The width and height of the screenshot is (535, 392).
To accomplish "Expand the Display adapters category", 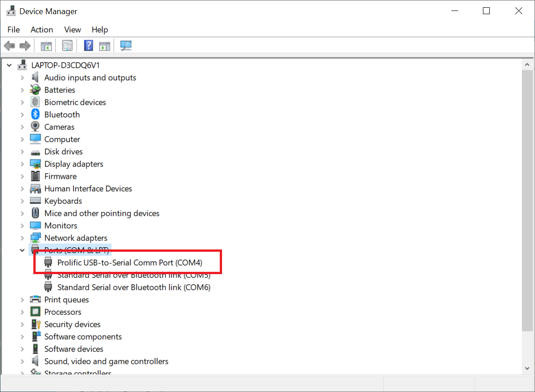I will (22, 164).
